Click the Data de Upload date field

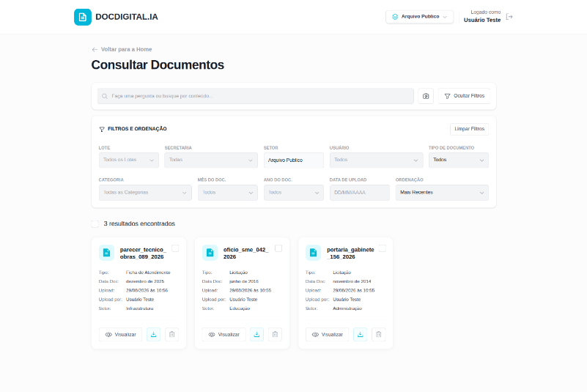359,193
